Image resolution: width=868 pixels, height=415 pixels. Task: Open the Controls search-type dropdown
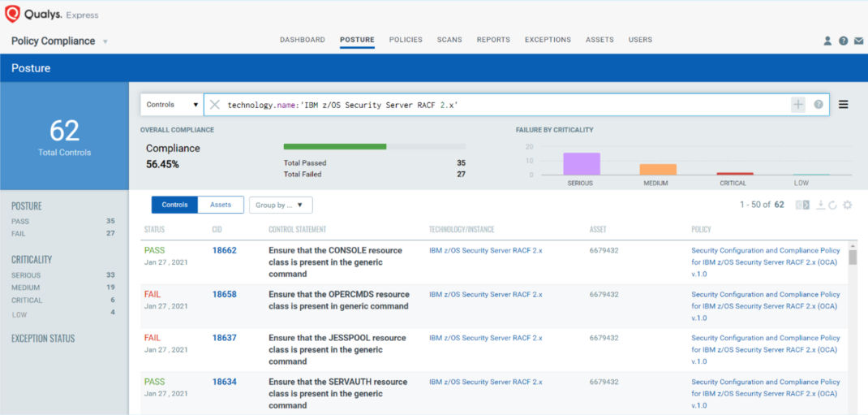(x=172, y=104)
